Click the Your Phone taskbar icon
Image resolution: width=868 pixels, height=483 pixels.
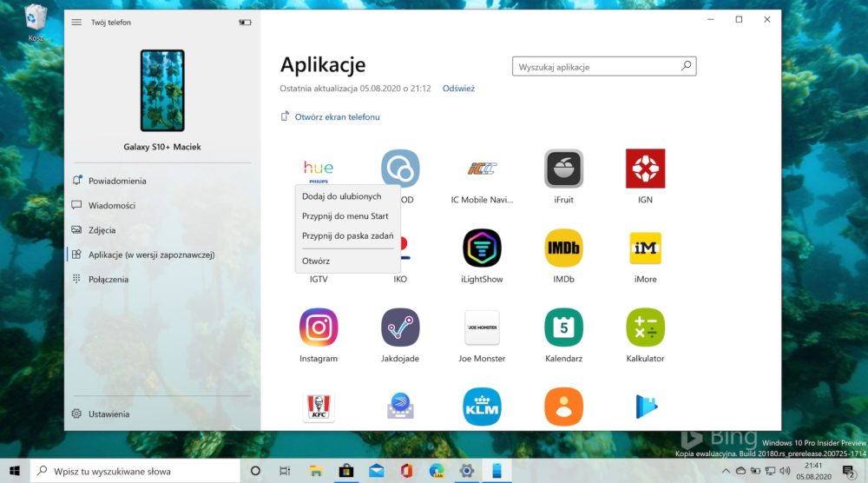click(496, 471)
